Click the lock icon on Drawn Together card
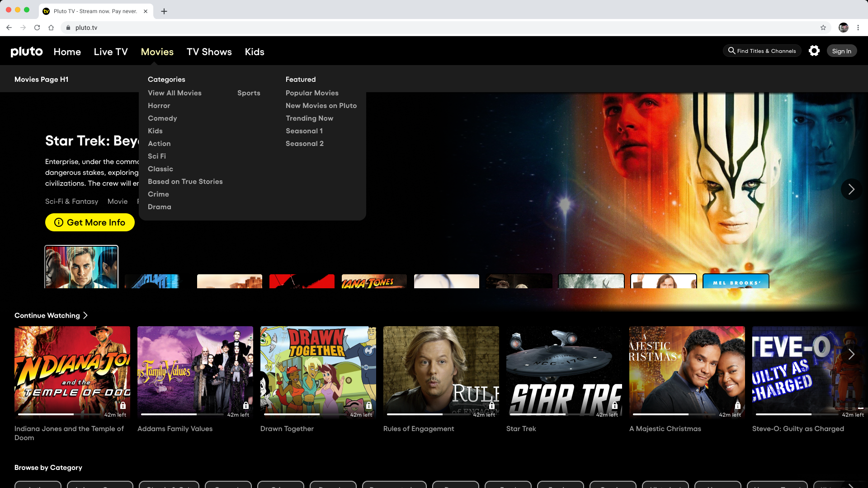The image size is (868, 488). 369,405
